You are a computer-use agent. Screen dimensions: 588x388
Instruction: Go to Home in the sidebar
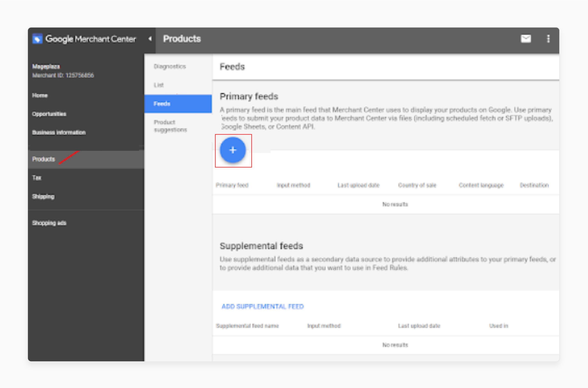(x=40, y=95)
